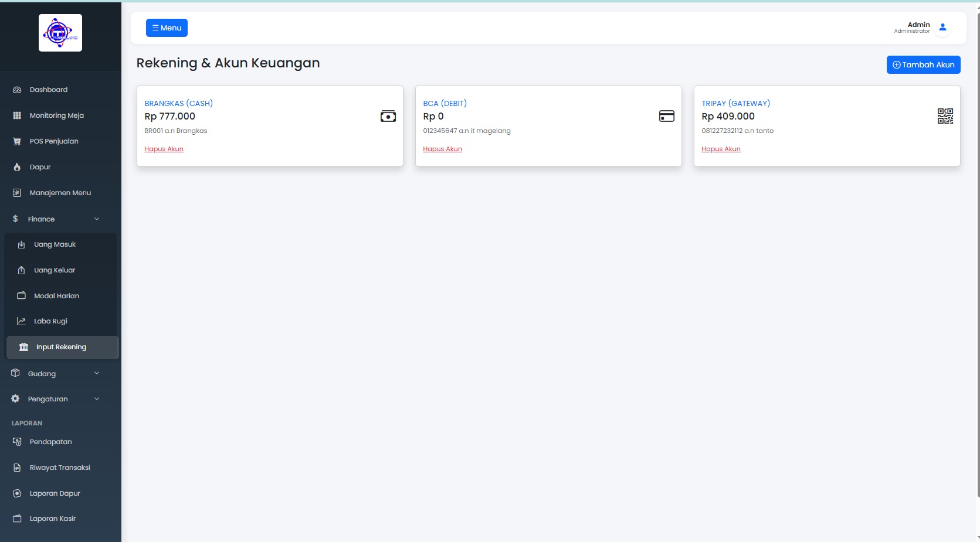The image size is (980, 542).
Task: Open the Dashboard page
Action: [x=60, y=90]
